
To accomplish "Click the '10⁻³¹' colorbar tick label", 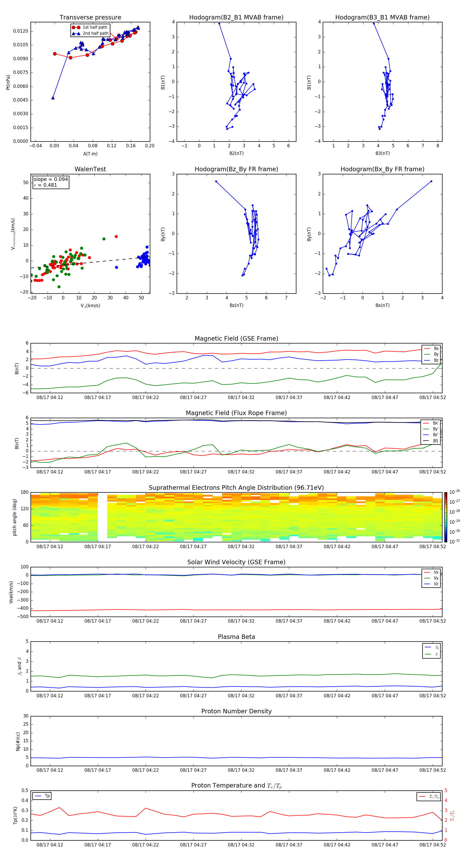I will click(x=455, y=542).
